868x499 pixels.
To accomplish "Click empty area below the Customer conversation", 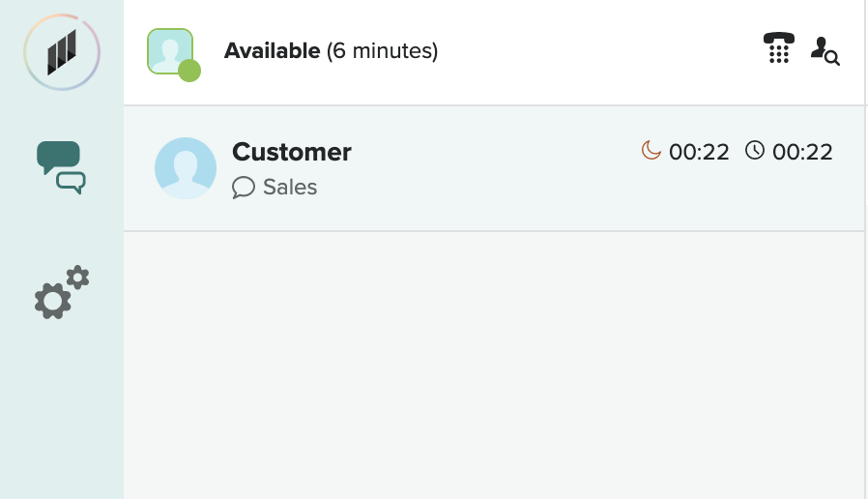I will click(493, 367).
